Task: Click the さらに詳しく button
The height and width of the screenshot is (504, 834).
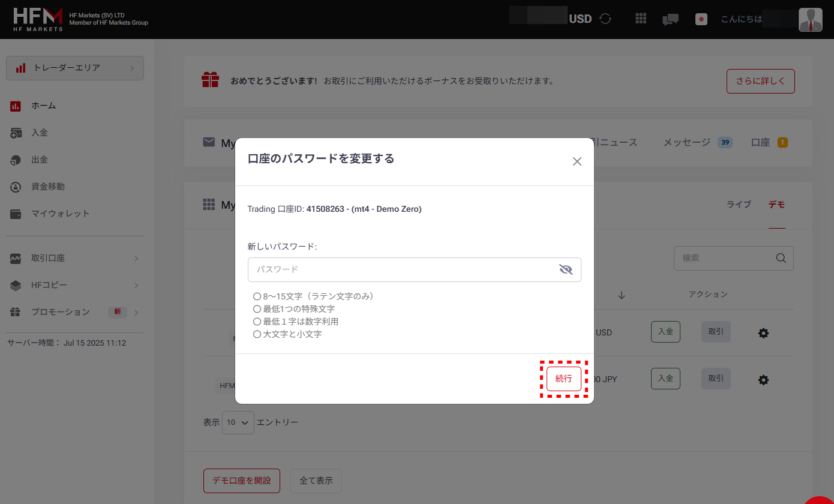Action: [x=761, y=82]
